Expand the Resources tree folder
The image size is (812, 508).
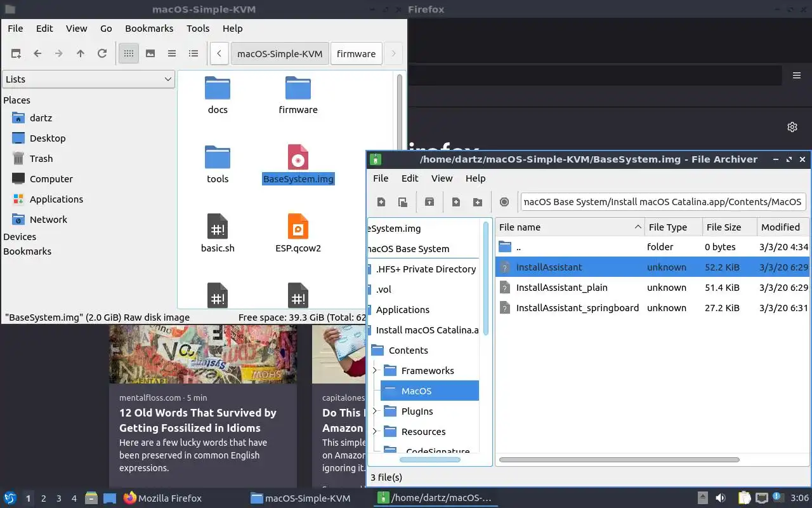(374, 432)
